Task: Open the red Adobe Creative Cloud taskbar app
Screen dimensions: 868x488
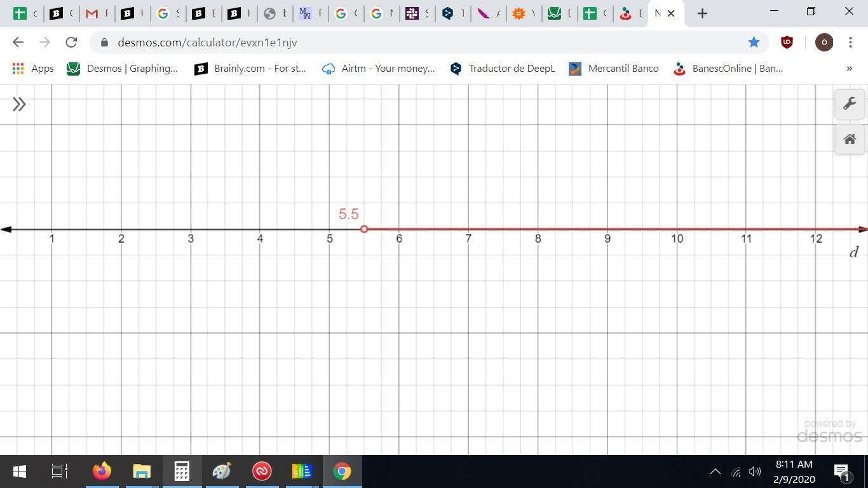Action: pos(262,471)
